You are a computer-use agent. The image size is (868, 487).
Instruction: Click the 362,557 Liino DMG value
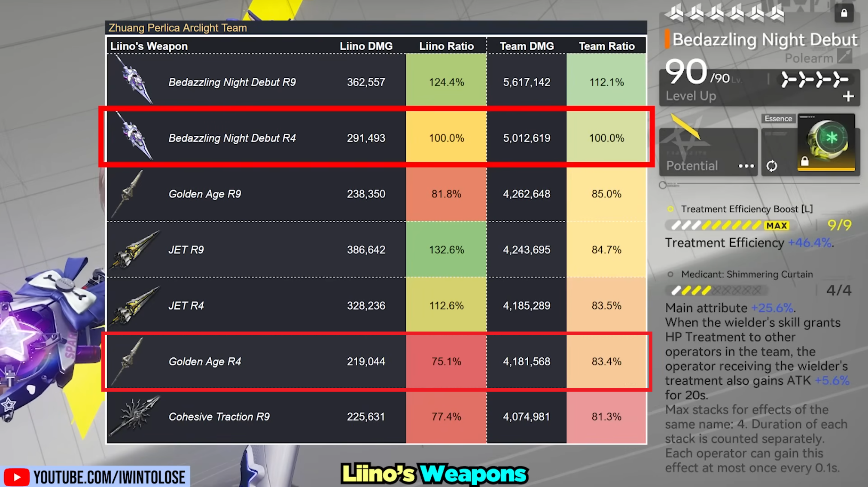(366, 82)
